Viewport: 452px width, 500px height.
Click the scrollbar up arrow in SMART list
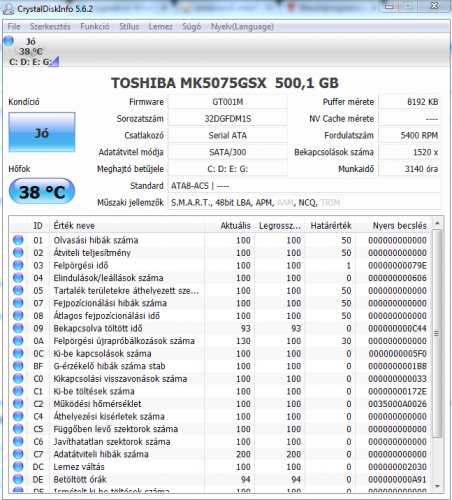click(x=438, y=223)
